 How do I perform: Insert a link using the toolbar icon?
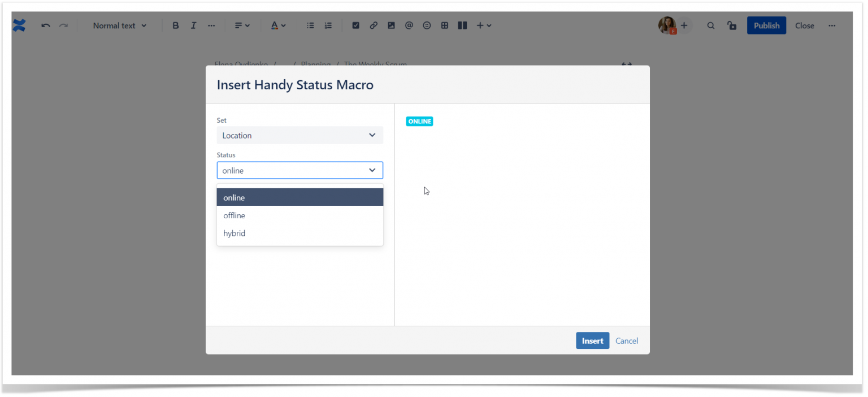pyautogui.click(x=374, y=25)
